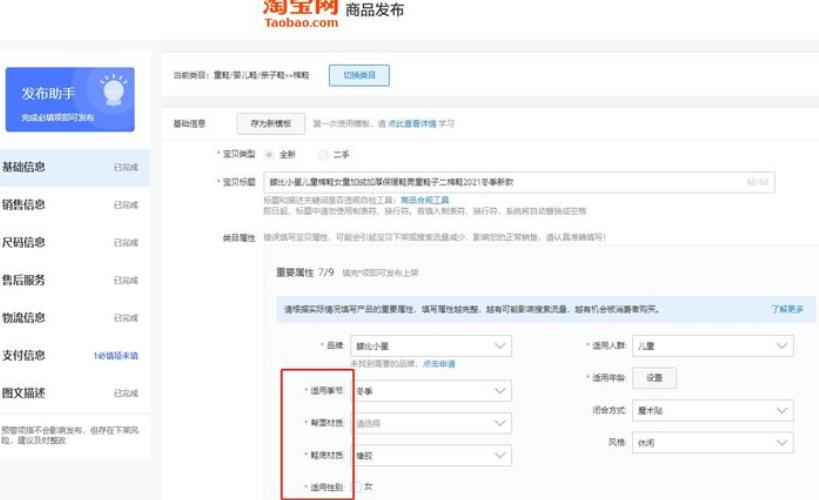Click the 切换类目 button
819x500 pixels.
(358, 76)
